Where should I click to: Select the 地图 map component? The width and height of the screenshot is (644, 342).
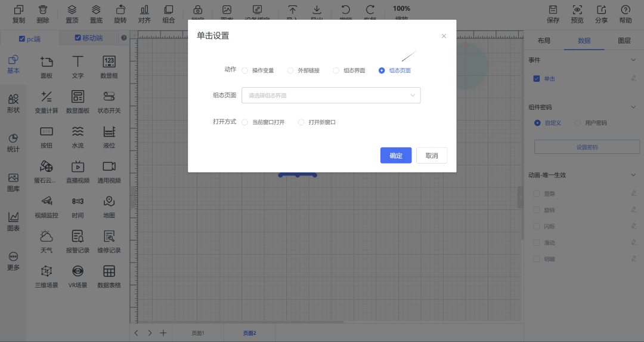[x=109, y=207]
